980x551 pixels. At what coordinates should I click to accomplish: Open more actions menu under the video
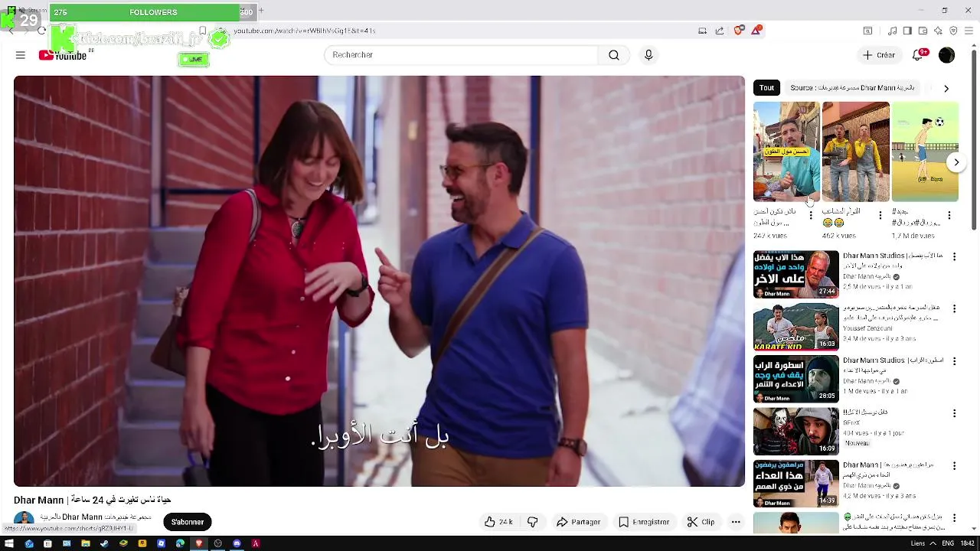(x=736, y=522)
